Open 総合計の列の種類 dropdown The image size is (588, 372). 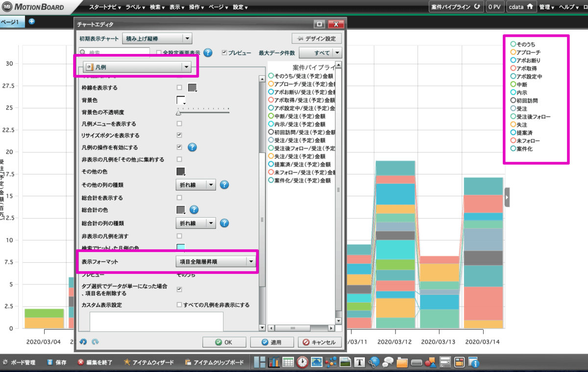(x=196, y=223)
